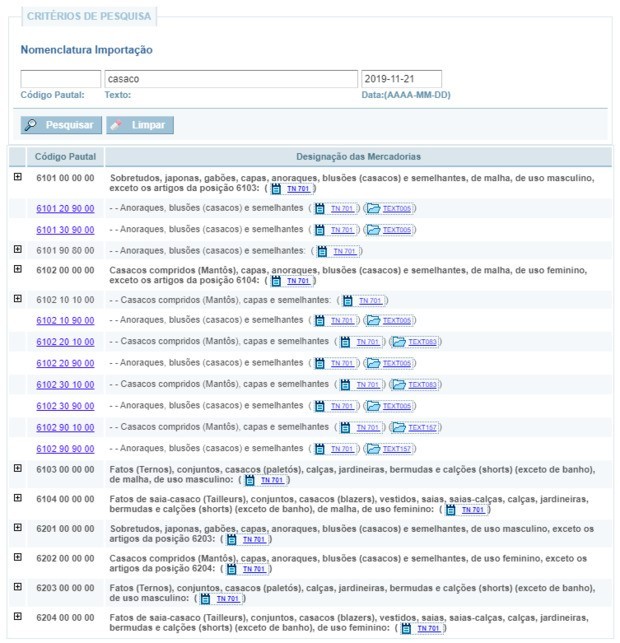Click the date field showing 2019-11-21
620x643 pixels.
point(401,79)
